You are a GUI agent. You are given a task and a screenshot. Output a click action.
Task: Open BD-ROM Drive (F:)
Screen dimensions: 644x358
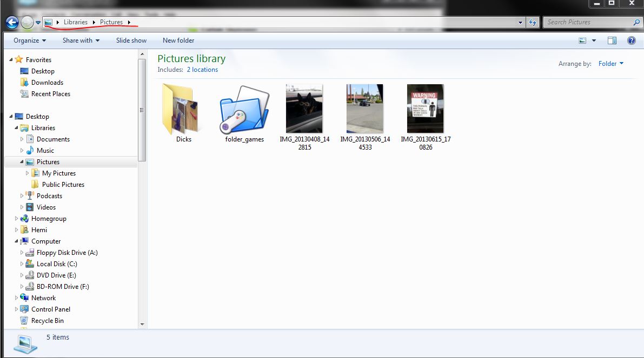(63, 287)
